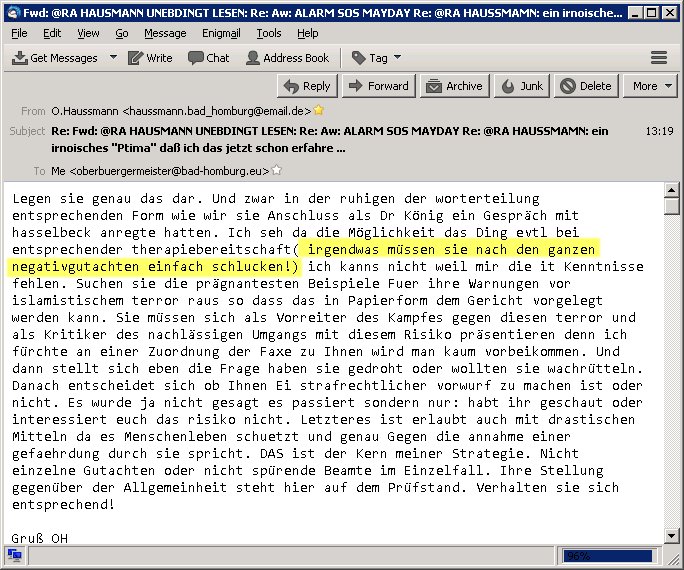This screenshot has width=684, height=570.
Task: Delete this message
Action: pos(586,86)
